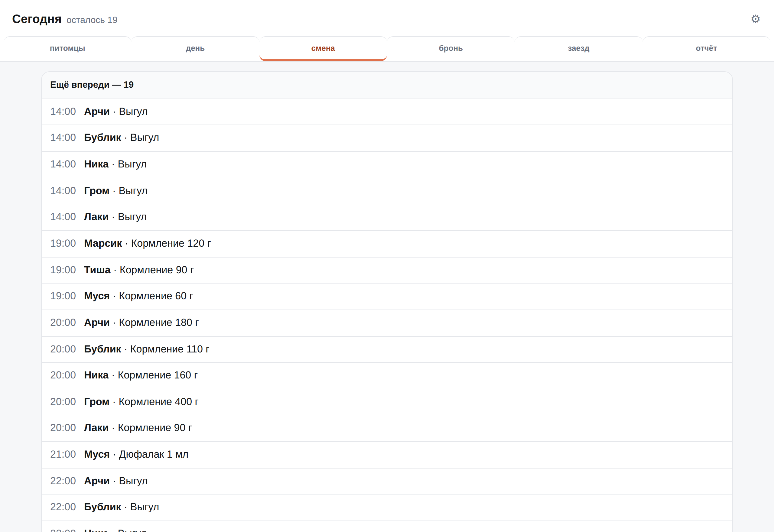
Task: Click the 22:00 Бублик Выгул row
Action: (x=387, y=507)
